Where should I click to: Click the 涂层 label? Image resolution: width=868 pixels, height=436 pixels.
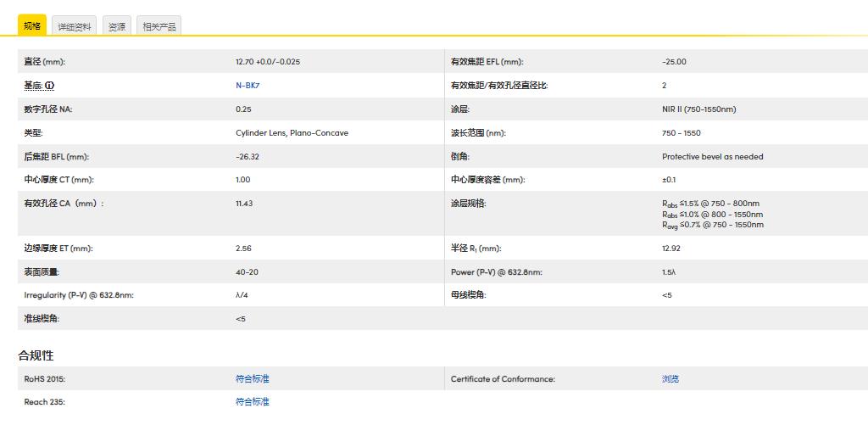coord(460,109)
